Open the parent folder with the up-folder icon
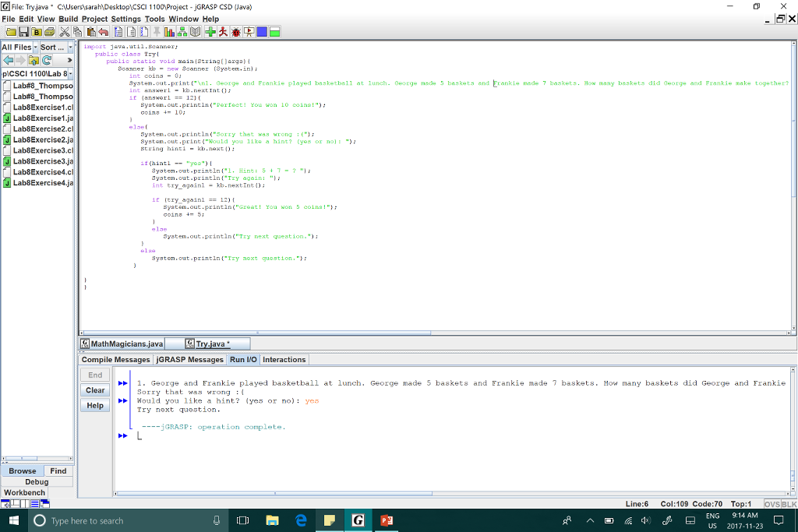Image resolution: width=798 pixels, height=532 pixels. pos(34,60)
